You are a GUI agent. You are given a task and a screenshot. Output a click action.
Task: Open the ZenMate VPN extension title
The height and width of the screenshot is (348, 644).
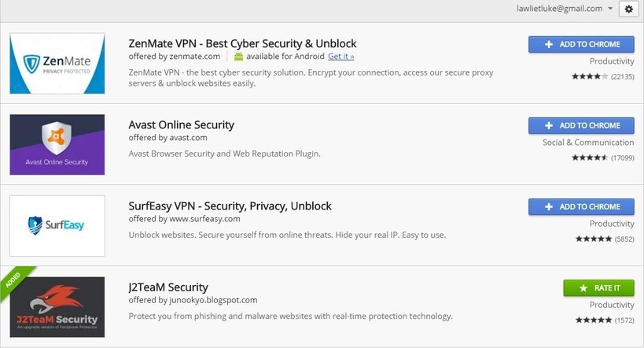242,43
